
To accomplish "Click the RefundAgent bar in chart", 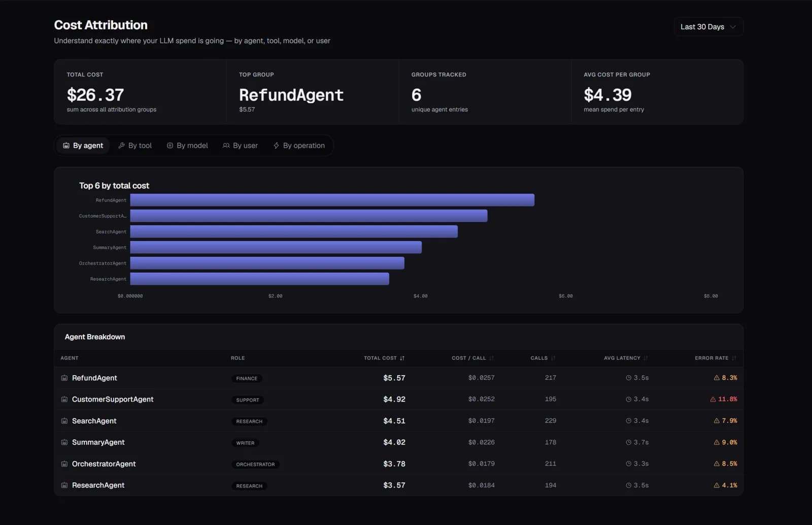I will pyautogui.click(x=332, y=200).
